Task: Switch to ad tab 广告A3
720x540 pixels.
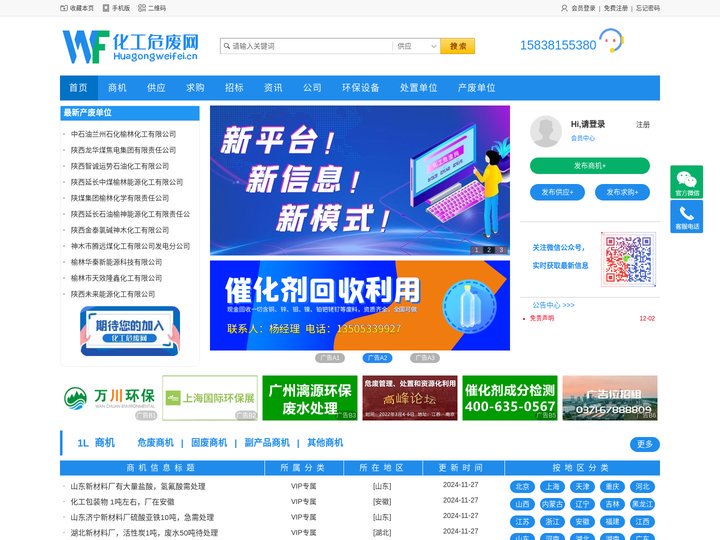Action: point(425,358)
